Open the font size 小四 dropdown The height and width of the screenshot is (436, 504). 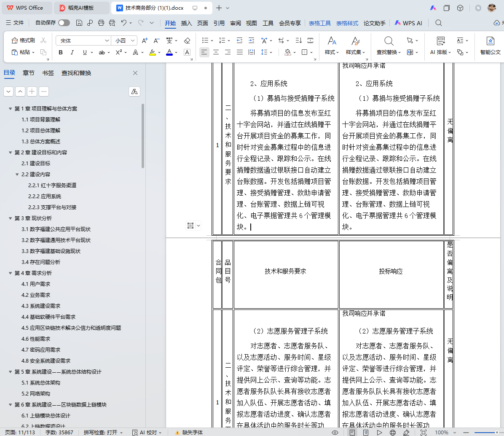(x=133, y=40)
